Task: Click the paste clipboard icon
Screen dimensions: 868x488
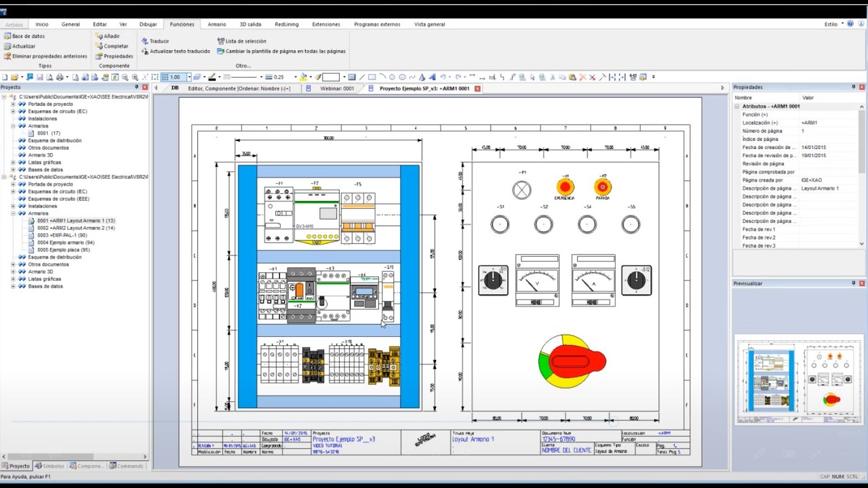Action: coord(572,77)
